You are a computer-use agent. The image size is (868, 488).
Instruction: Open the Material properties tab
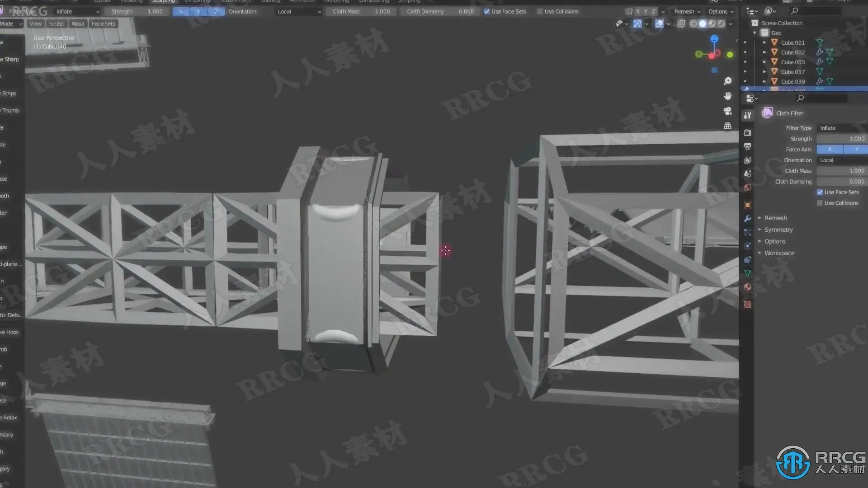point(747,287)
